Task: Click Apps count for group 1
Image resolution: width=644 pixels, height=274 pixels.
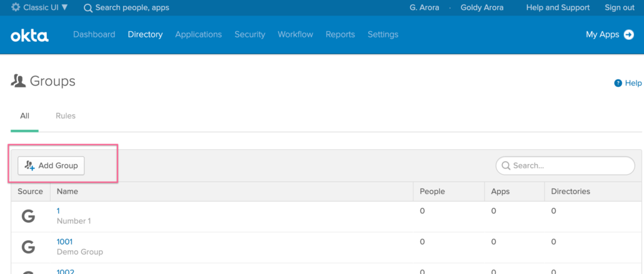Action: click(494, 211)
